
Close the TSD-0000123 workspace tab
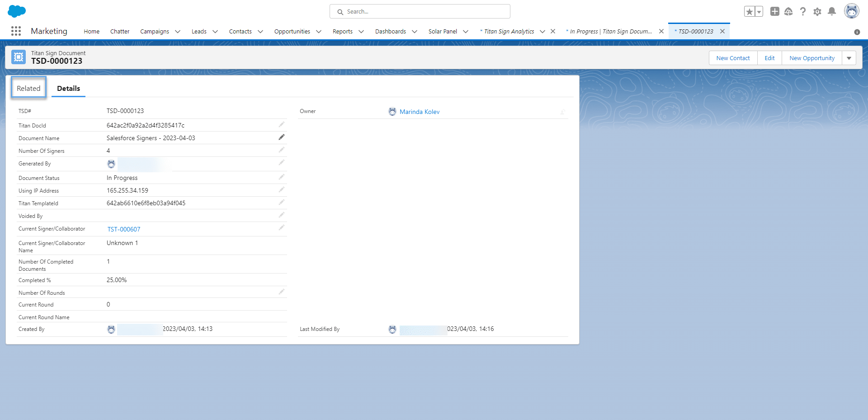722,31
